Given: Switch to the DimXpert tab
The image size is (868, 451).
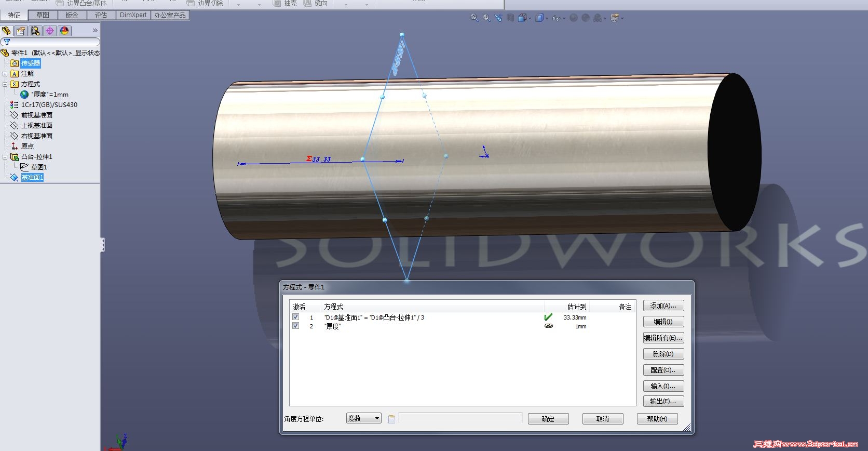Looking at the screenshot, I should click(133, 15).
